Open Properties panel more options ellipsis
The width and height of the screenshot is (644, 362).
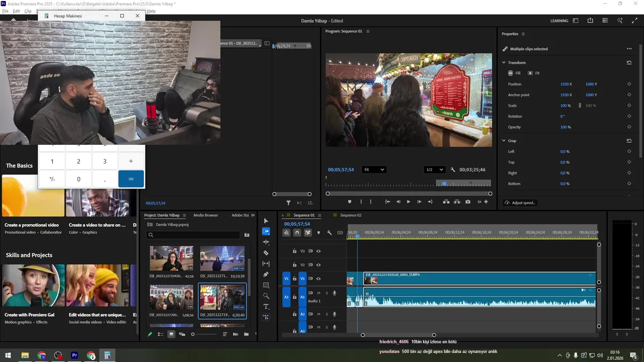(x=629, y=49)
